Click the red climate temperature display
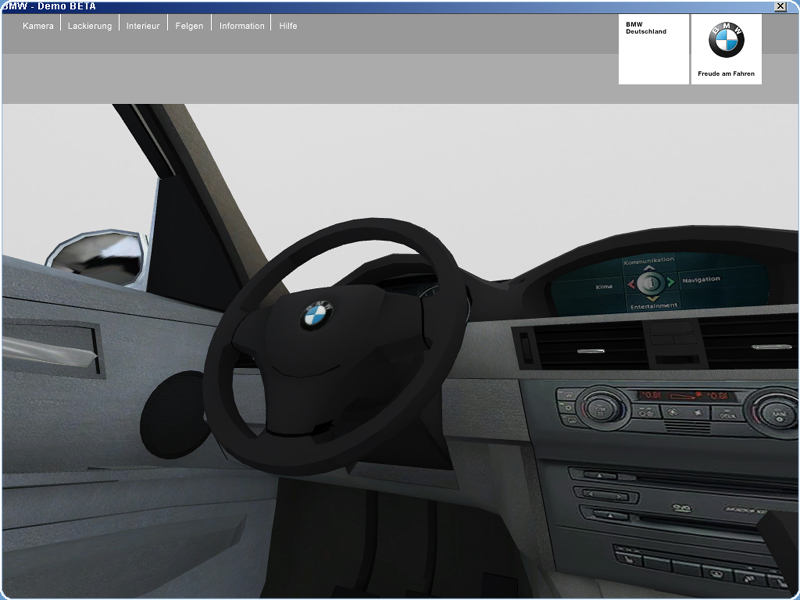The width and height of the screenshot is (800, 600). [x=684, y=395]
